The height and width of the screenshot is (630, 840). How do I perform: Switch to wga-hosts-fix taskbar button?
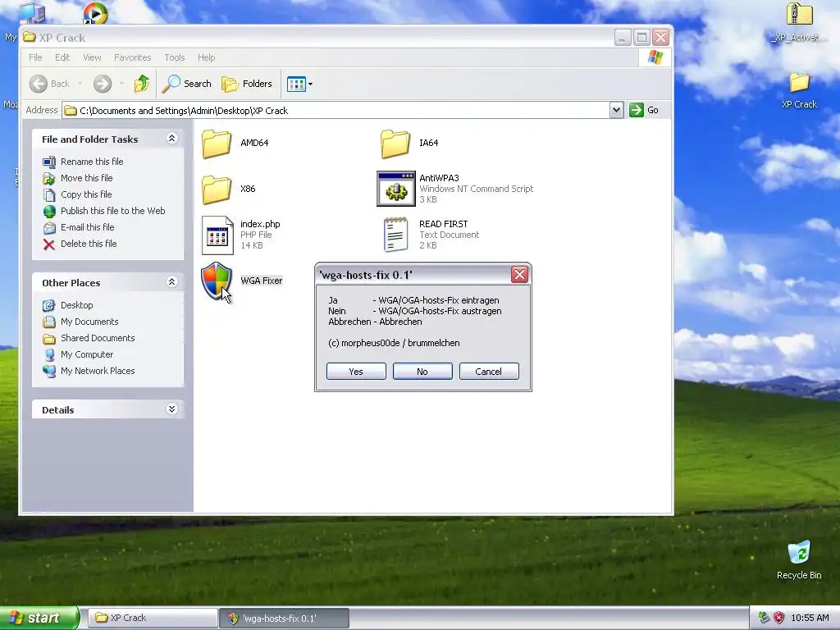284,619
